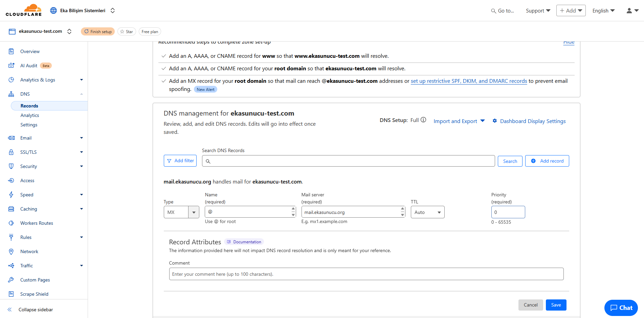
Task: Expand the Email sidebar section
Action: 82,138
